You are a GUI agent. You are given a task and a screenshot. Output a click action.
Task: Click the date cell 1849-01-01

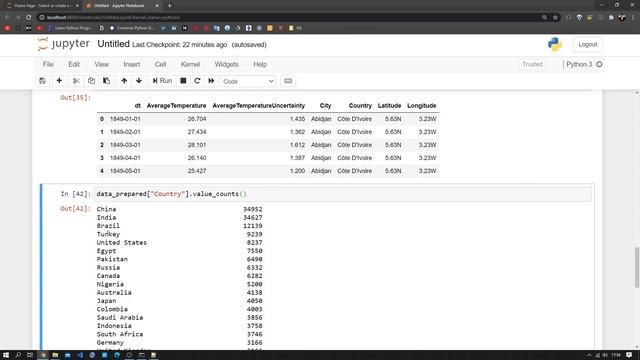[x=125, y=119]
